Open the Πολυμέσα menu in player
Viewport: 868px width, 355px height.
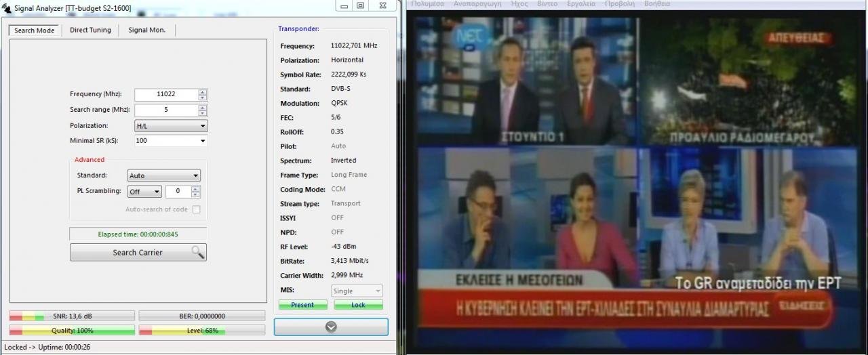[427, 4]
